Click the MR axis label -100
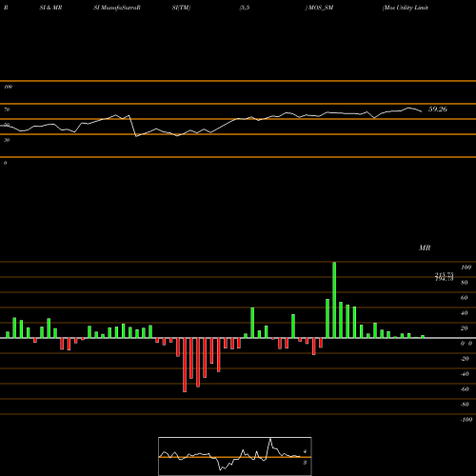This screenshot has width=476, height=476. pyautogui.click(x=466, y=420)
